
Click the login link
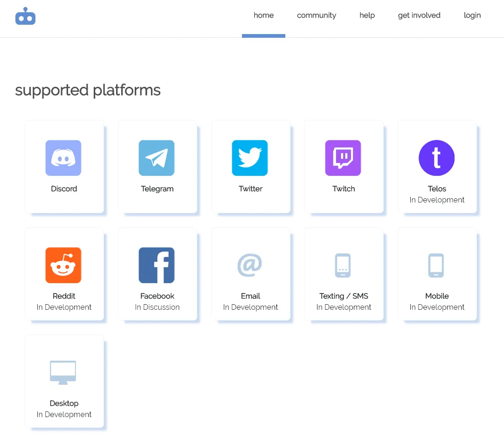point(472,15)
